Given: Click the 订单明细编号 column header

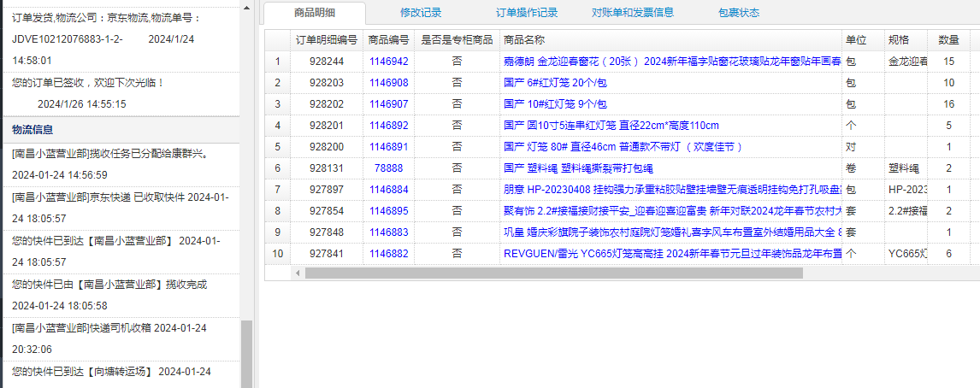Looking at the screenshot, I should [327, 40].
